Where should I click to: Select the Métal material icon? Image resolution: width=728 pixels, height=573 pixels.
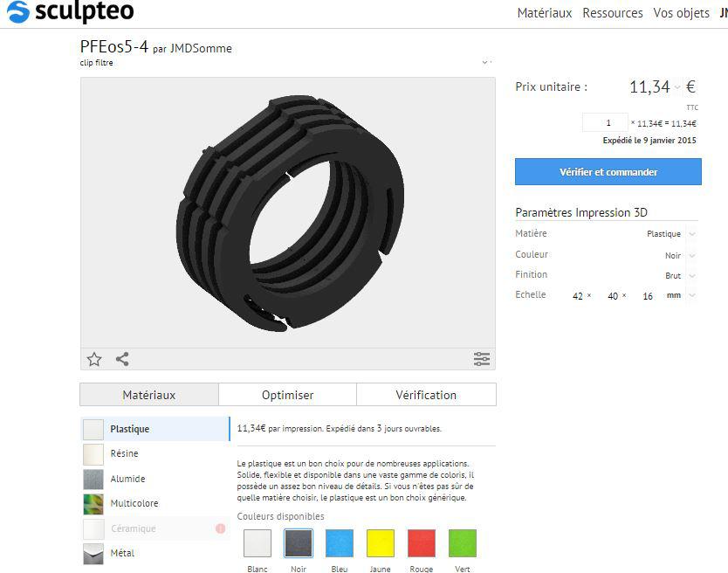click(93, 554)
